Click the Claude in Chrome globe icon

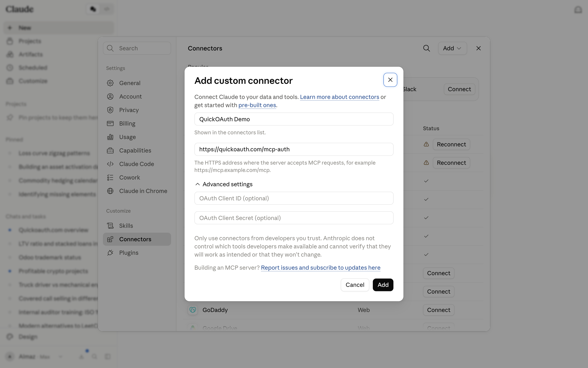point(110,191)
